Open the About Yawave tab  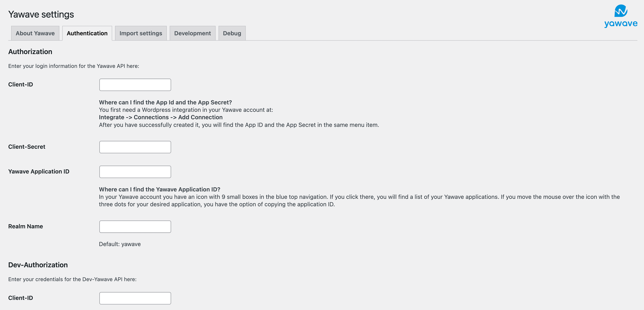point(35,33)
